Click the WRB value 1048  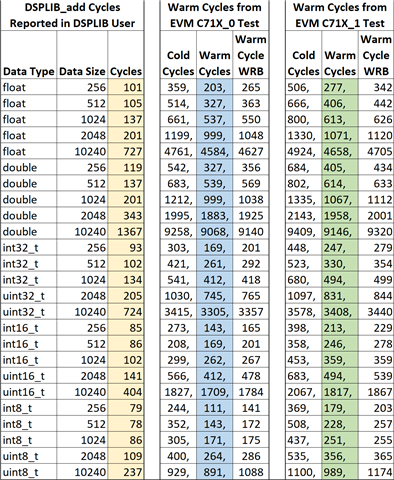coord(251,135)
